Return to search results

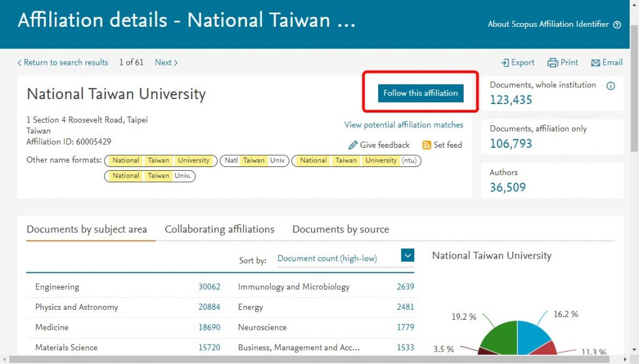[63, 62]
